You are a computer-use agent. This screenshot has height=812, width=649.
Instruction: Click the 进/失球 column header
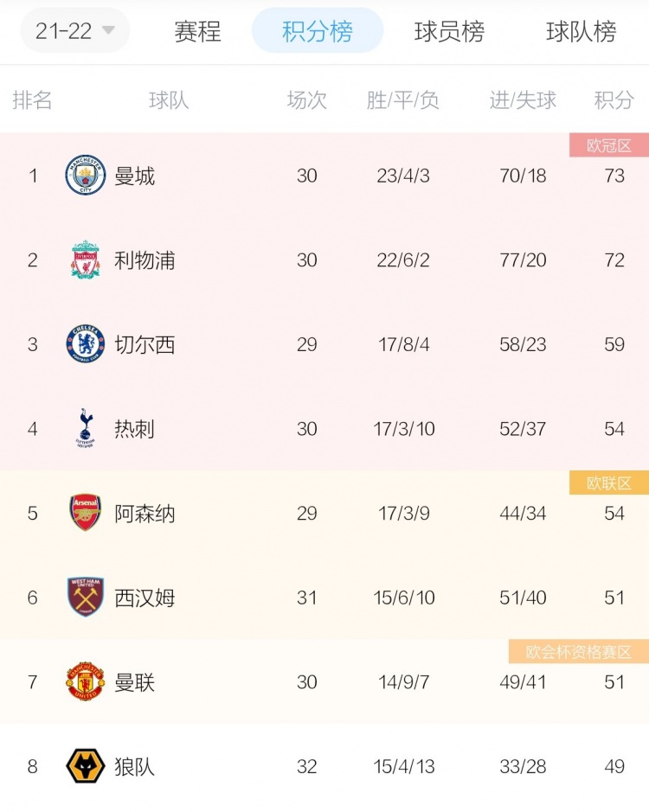(x=523, y=100)
